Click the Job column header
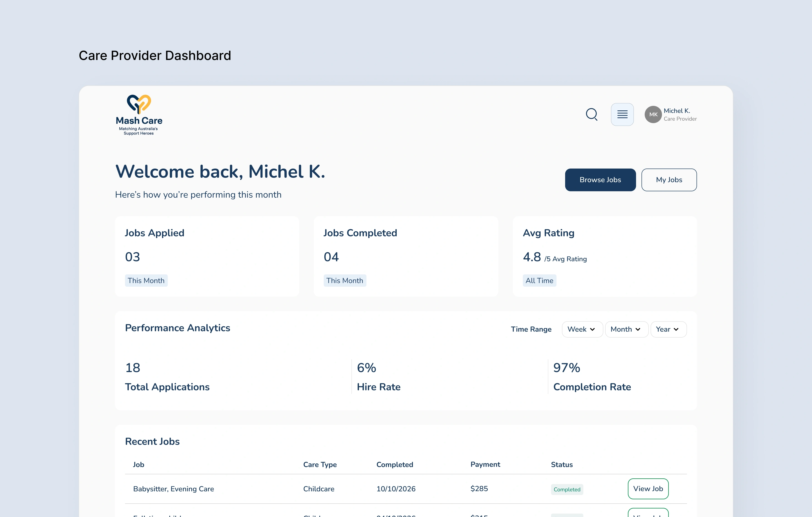812x517 pixels. tap(139, 465)
